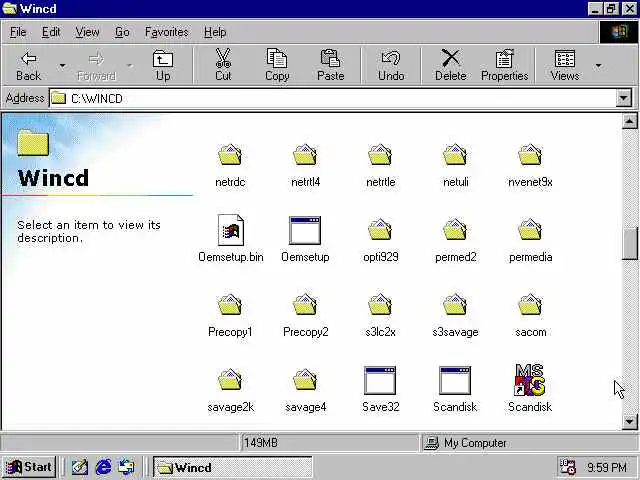Click the Wincd title bar folder icon
This screenshot has height=480, width=640.
9,8
